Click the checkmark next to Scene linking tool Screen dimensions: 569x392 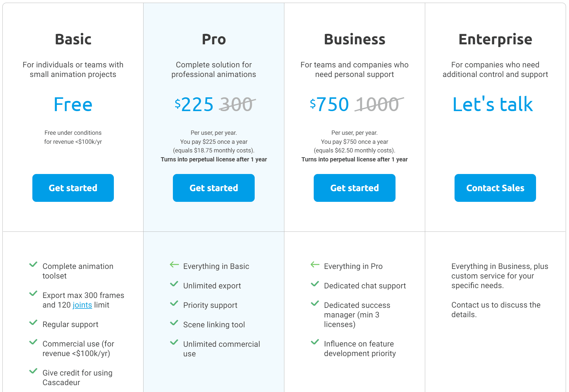(x=174, y=323)
